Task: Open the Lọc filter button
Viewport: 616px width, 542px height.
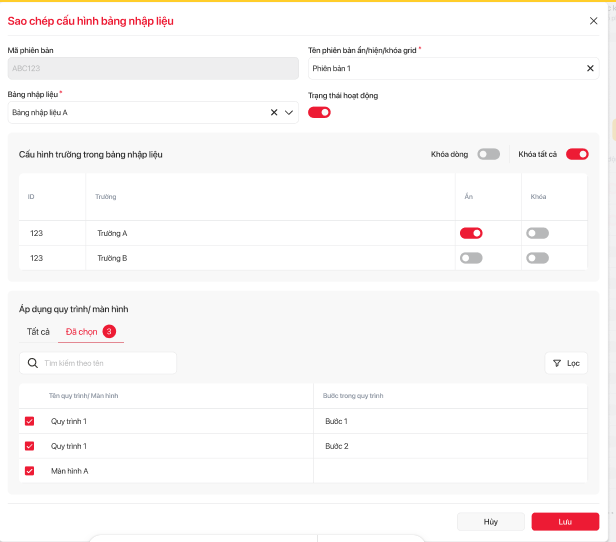Action: 566,363
